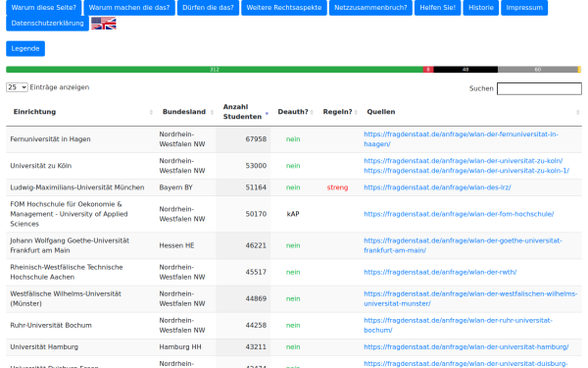Open the Ruhr-Universität Bochum source link
588x368 pixels.
(x=458, y=325)
